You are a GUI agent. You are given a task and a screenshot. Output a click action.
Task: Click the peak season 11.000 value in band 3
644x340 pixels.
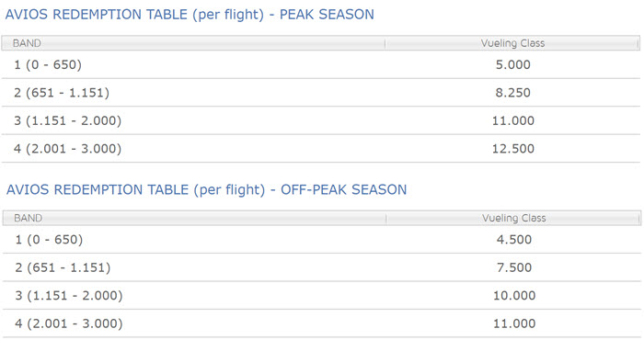pyautogui.click(x=513, y=120)
